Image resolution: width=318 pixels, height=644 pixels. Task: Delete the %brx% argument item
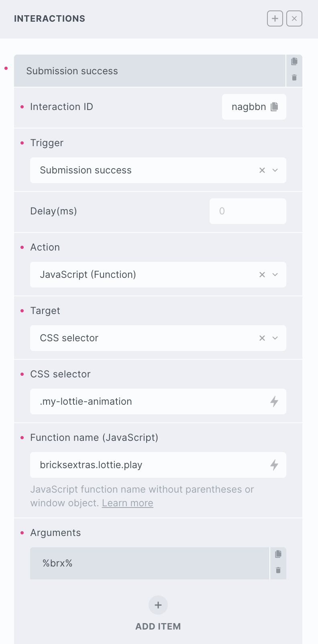pos(278,571)
